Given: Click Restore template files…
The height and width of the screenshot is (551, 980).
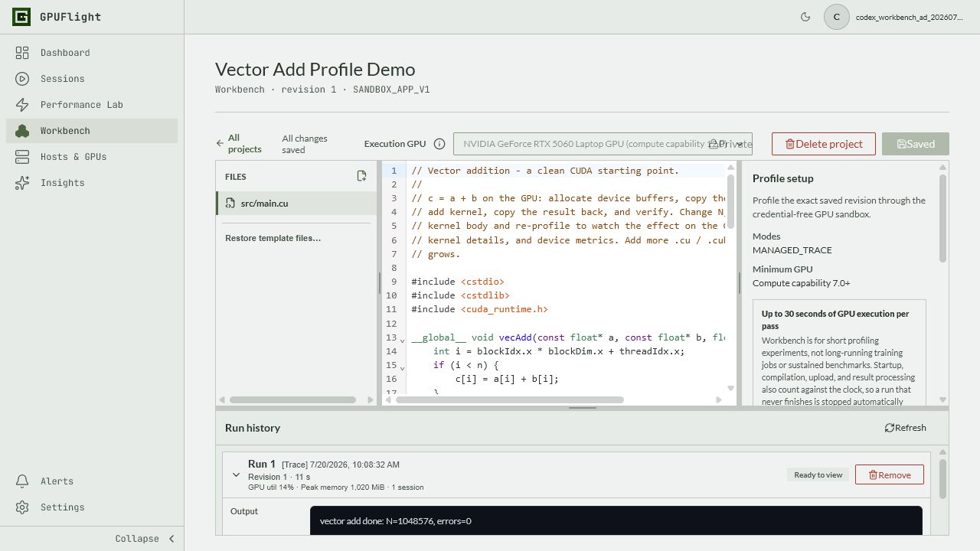Looking at the screenshot, I should pos(273,238).
